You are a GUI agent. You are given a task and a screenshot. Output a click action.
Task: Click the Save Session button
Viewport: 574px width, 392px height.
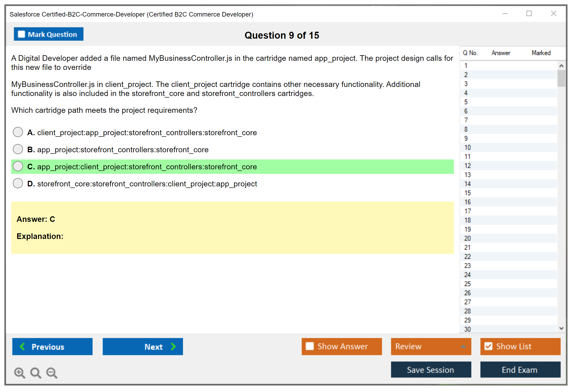pos(431,370)
